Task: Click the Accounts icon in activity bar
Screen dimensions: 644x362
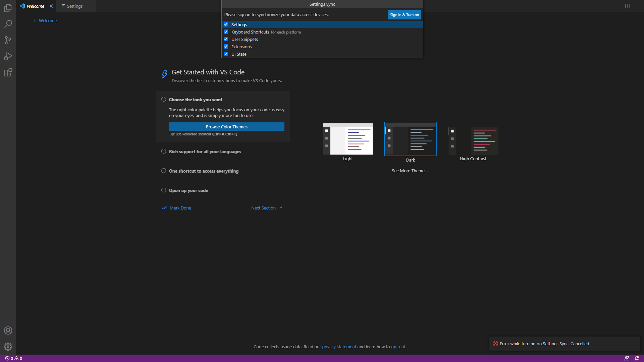Action: coord(8,330)
